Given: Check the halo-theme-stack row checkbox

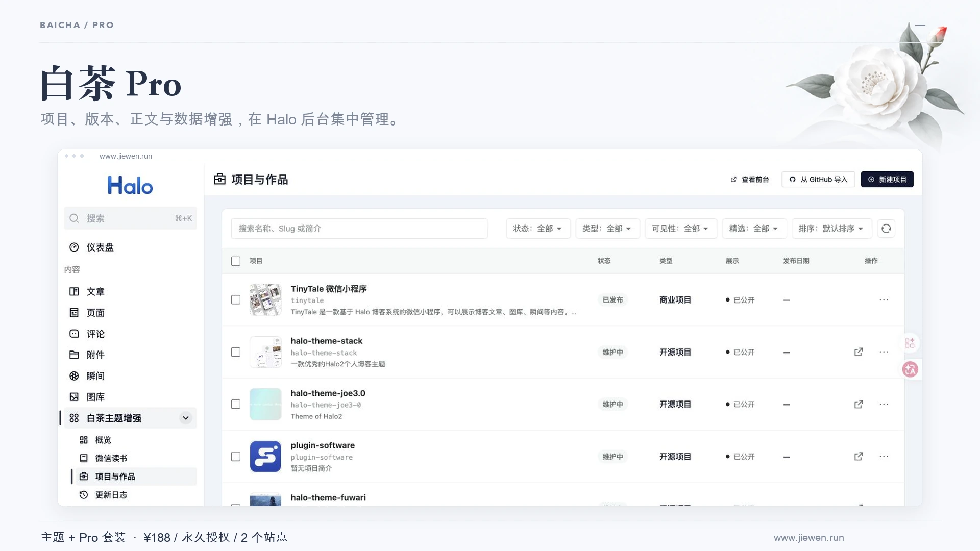Looking at the screenshot, I should [236, 352].
